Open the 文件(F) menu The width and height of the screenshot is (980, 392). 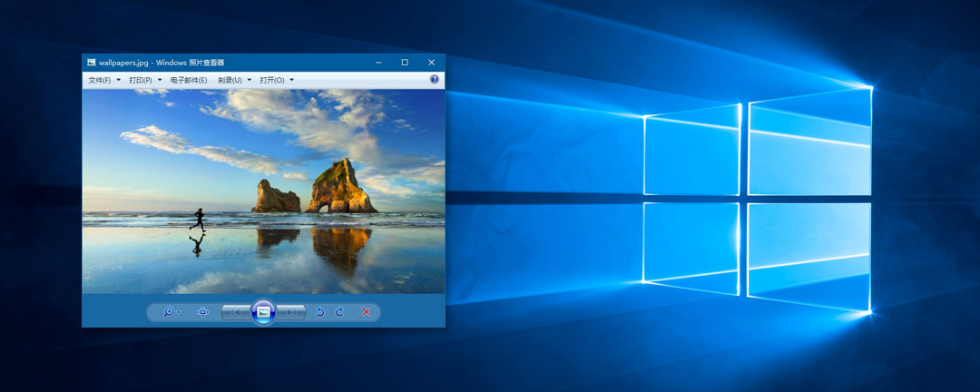(103, 80)
